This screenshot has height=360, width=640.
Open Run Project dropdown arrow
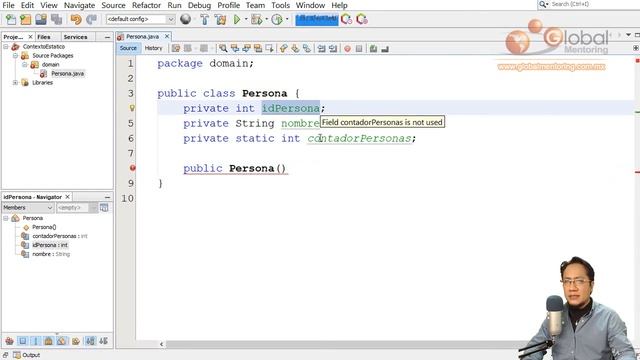246,19
